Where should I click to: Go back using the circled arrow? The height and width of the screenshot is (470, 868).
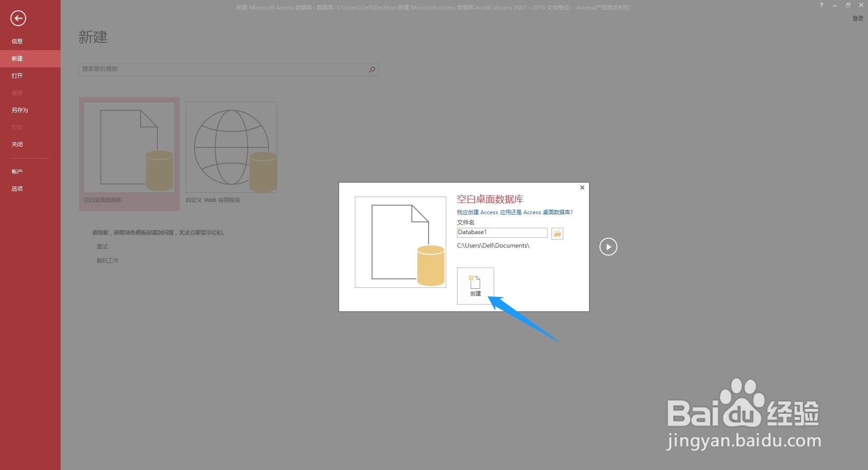point(18,18)
